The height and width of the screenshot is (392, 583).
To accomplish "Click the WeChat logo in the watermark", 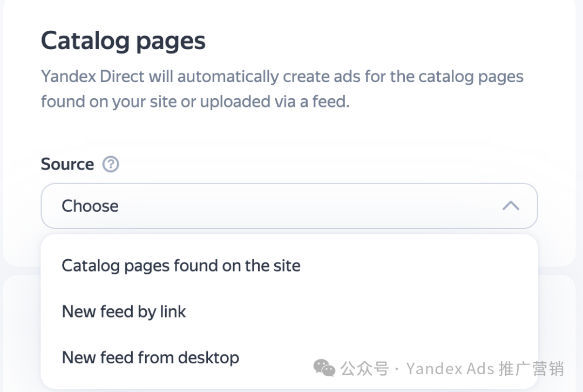I will (x=324, y=368).
